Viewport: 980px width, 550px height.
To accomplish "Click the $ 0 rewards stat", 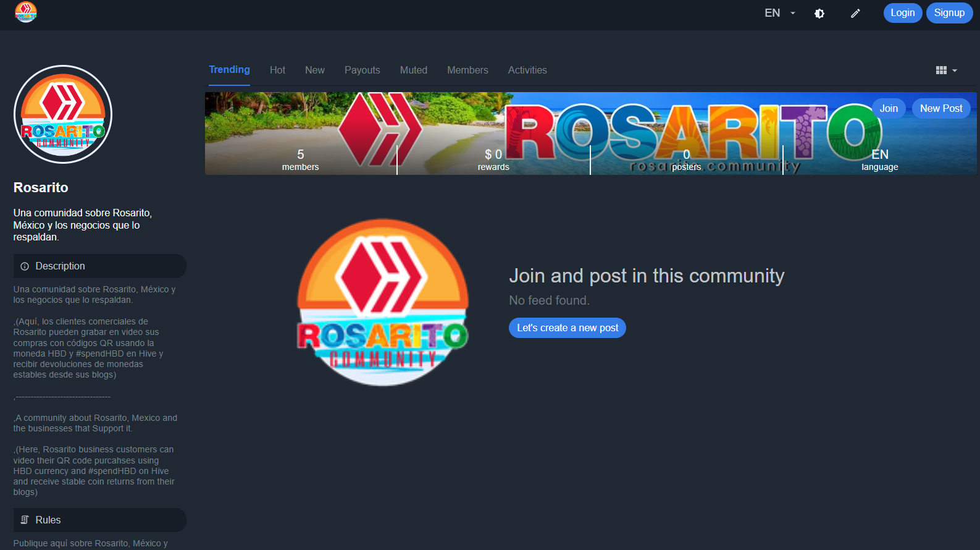I will (493, 160).
